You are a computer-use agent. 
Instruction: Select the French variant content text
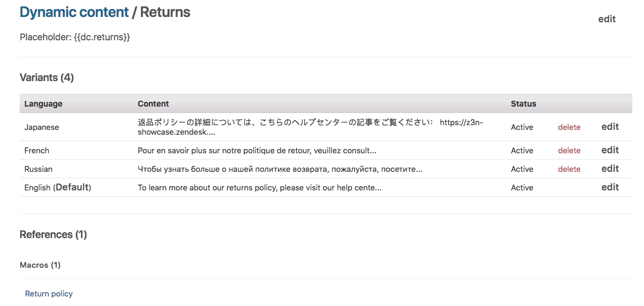point(257,151)
